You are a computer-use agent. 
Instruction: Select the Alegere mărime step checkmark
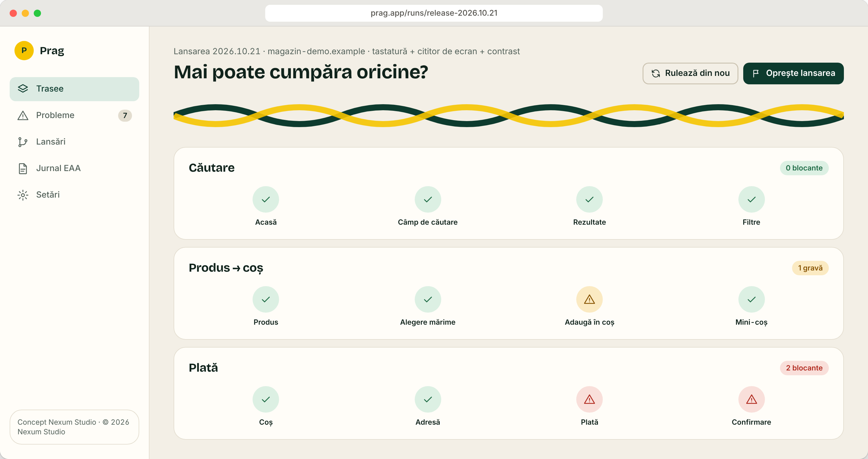click(428, 299)
